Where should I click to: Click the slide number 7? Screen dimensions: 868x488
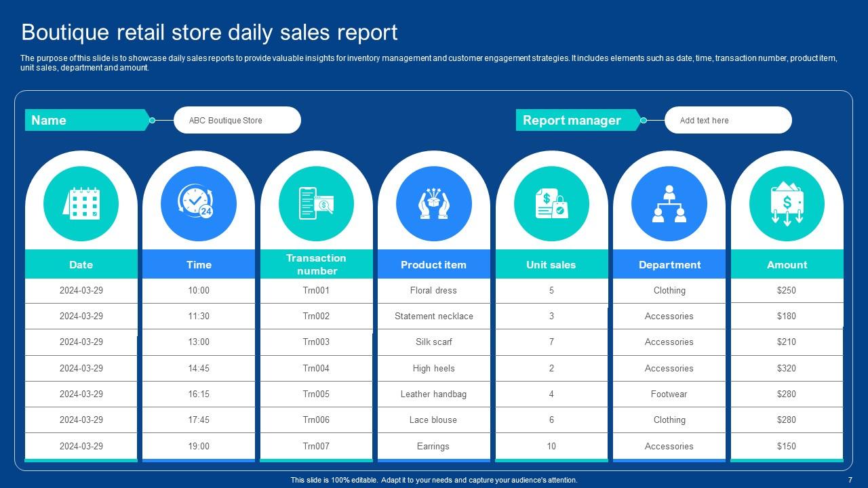[x=850, y=480]
